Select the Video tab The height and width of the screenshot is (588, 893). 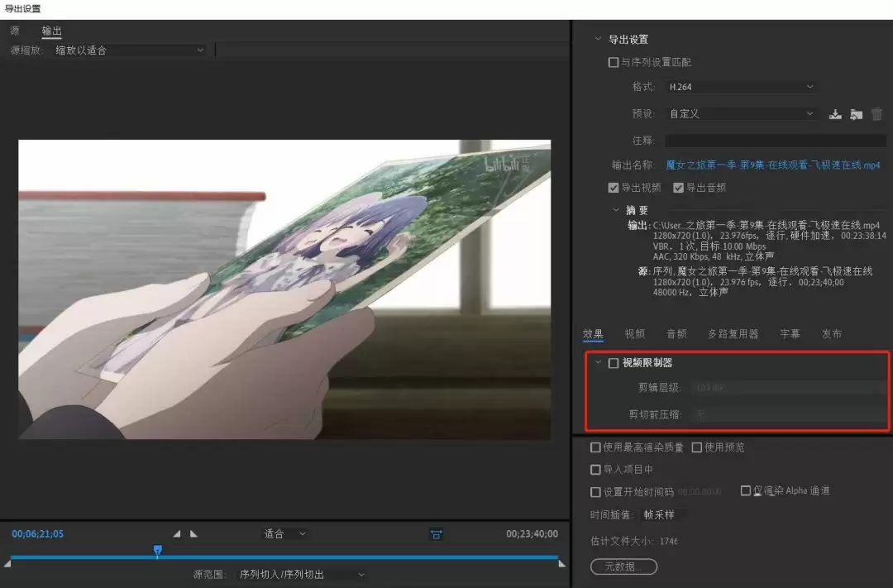[x=634, y=334]
